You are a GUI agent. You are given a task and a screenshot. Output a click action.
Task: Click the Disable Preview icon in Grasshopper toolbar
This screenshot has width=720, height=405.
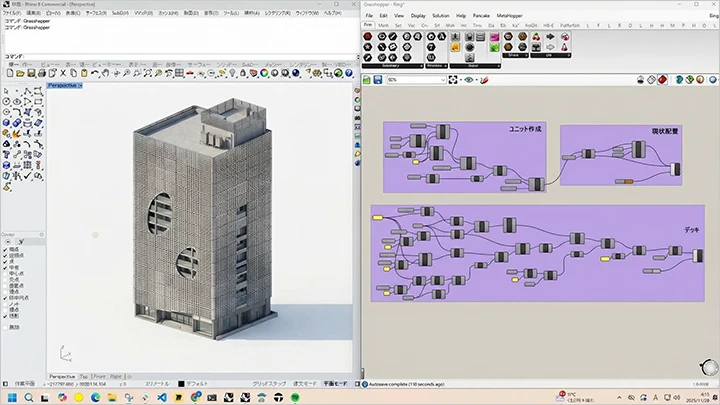(x=641, y=80)
